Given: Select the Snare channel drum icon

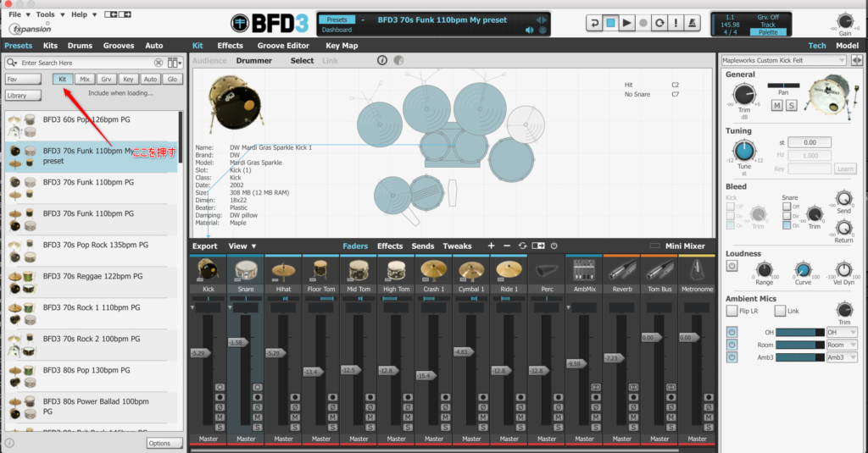Looking at the screenshot, I should point(246,270).
